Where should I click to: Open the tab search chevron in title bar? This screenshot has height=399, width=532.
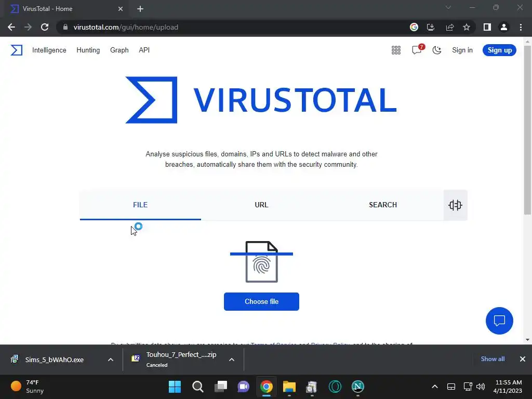tap(448, 7)
